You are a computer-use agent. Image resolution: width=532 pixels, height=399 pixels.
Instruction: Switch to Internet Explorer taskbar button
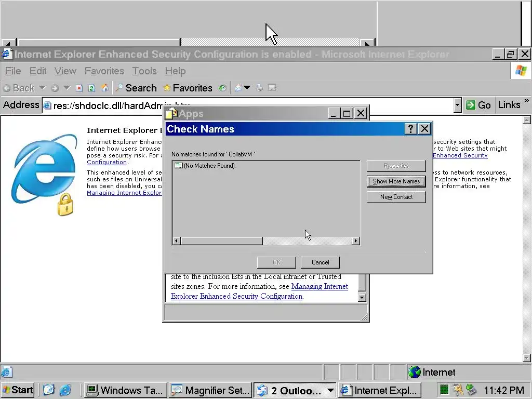380,390
